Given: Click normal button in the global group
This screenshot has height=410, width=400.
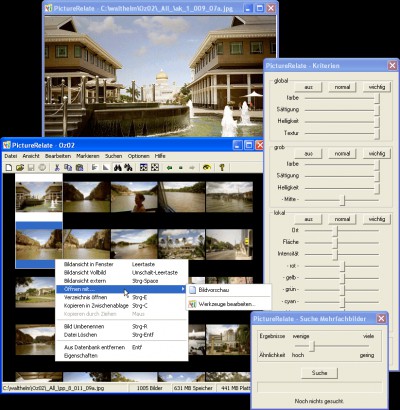Looking at the screenshot, I should [342, 87].
